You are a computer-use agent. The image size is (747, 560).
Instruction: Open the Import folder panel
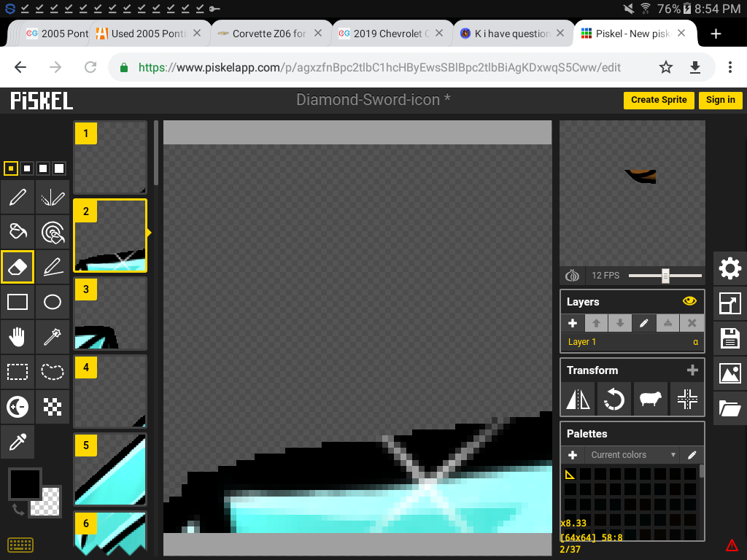point(729,408)
